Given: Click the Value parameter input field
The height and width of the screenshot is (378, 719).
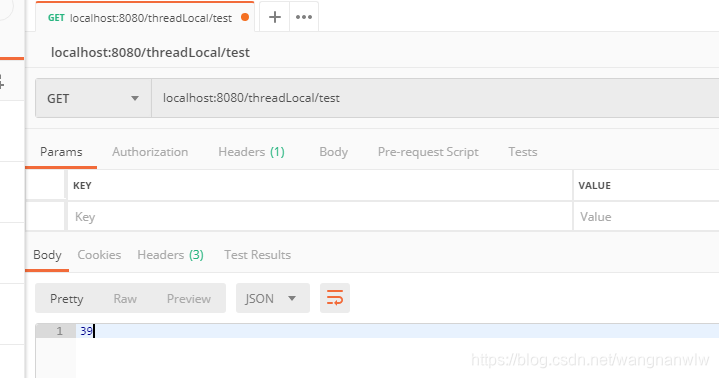Looking at the screenshot, I should pyautogui.click(x=646, y=217).
